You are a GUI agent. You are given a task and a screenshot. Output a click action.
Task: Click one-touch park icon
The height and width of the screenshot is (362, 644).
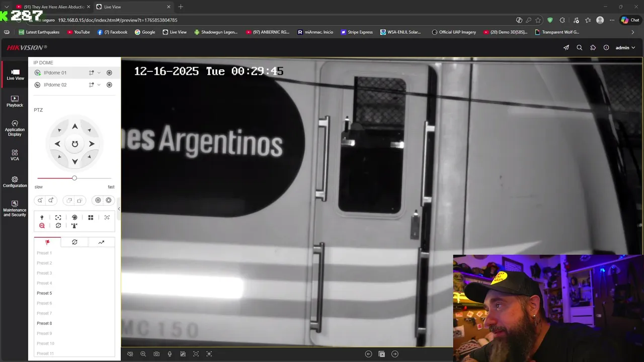click(74, 226)
